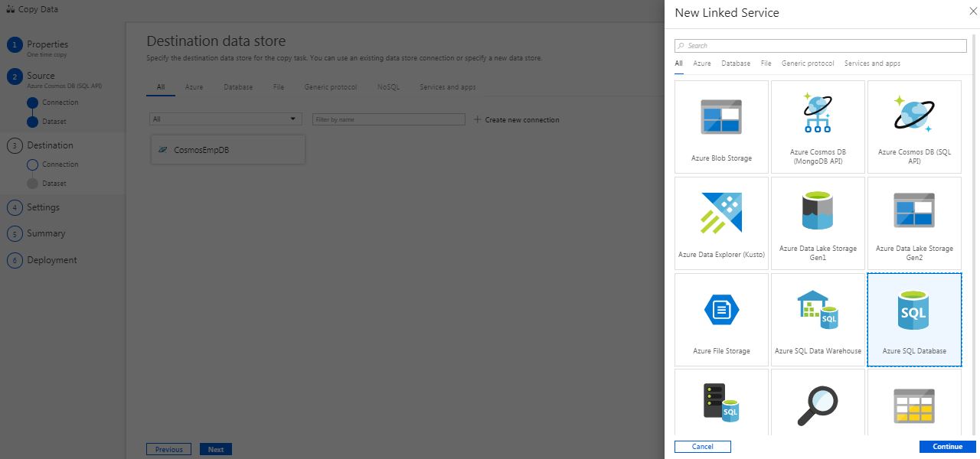Select the Azure SQL Database tile
This screenshot has width=980, height=459.
click(x=914, y=319)
